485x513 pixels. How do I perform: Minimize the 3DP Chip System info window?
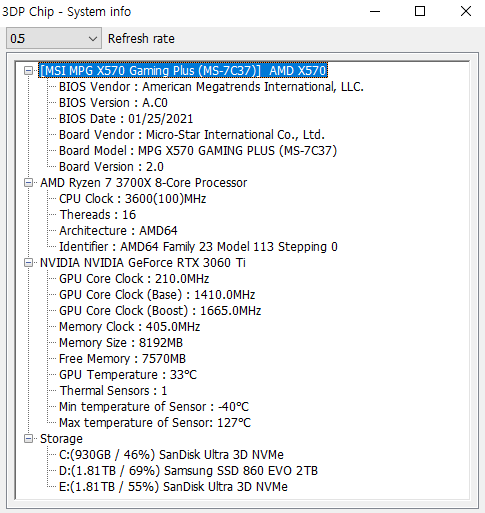[x=375, y=11]
